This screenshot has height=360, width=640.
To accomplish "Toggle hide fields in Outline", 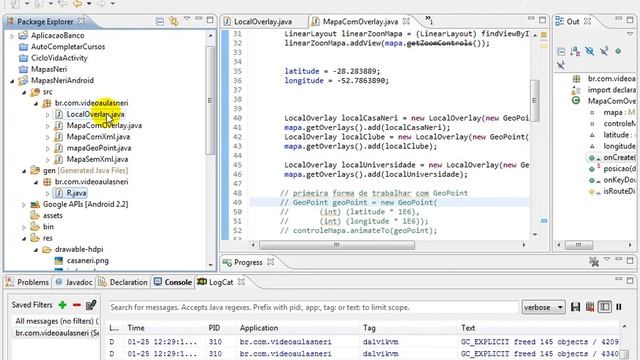I will pos(590,51).
